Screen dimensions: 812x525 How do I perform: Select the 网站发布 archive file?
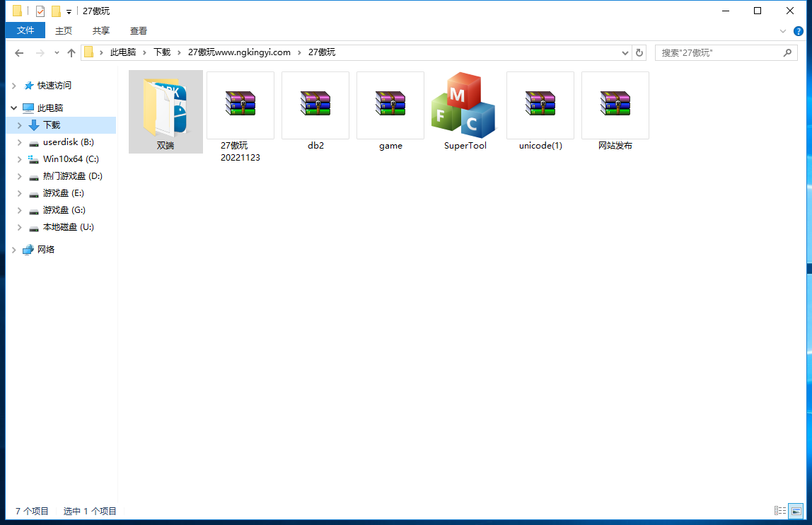615,106
